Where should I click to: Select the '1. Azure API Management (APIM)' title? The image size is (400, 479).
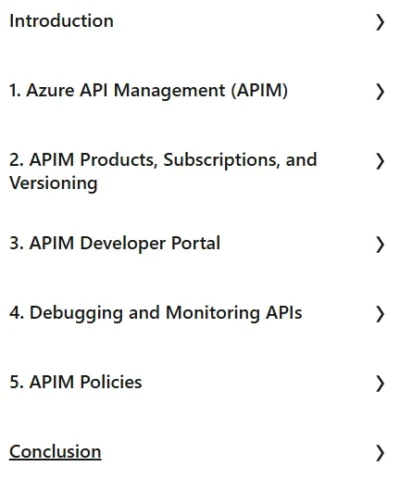coord(149,91)
